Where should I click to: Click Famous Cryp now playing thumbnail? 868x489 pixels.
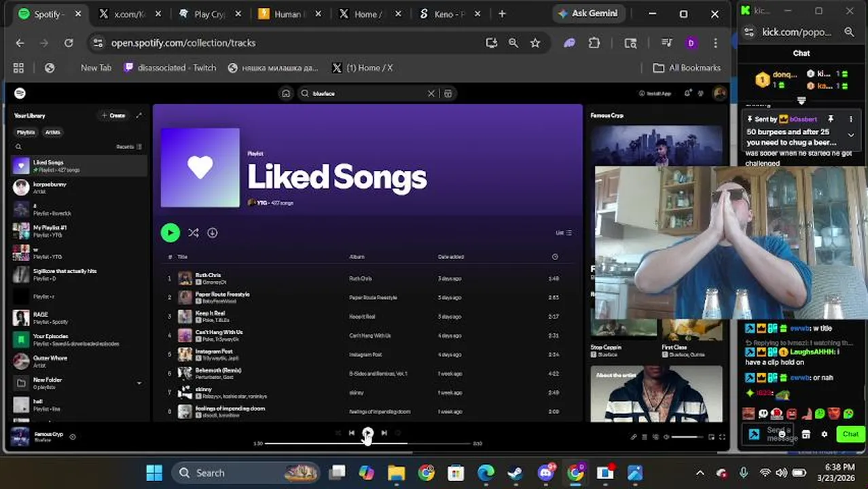click(20, 437)
